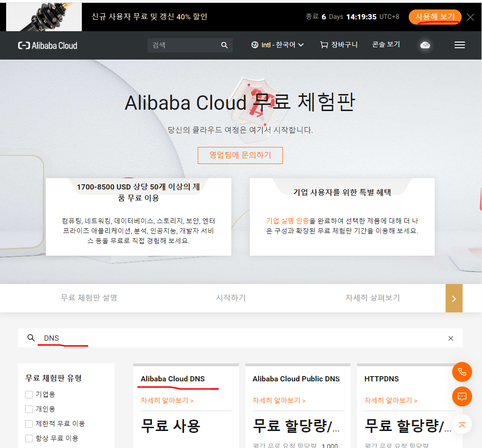Enable the 항상 무료 이용 filter
This screenshot has width=482, height=448.
(29, 438)
